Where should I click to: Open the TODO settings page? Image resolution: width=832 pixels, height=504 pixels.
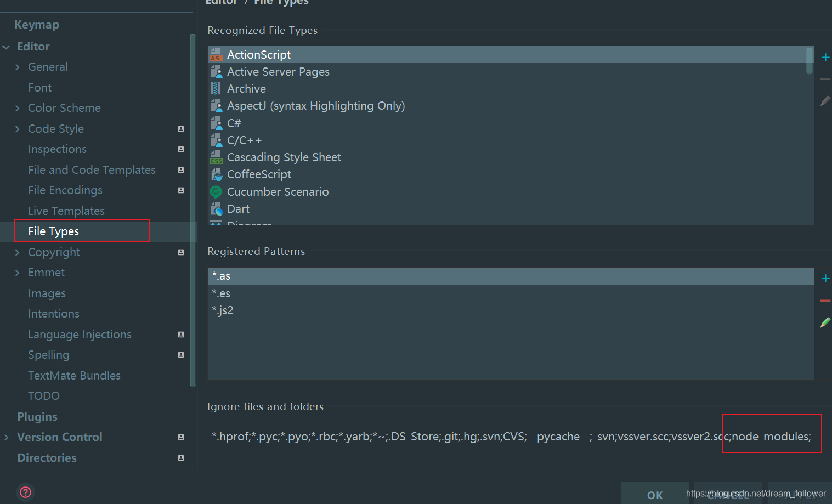[43, 396]
